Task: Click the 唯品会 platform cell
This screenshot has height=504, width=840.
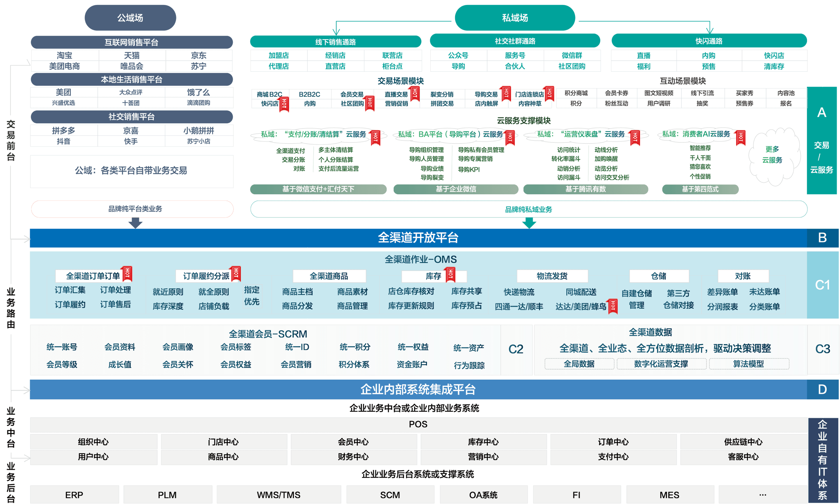Action: tap(132, 66)
